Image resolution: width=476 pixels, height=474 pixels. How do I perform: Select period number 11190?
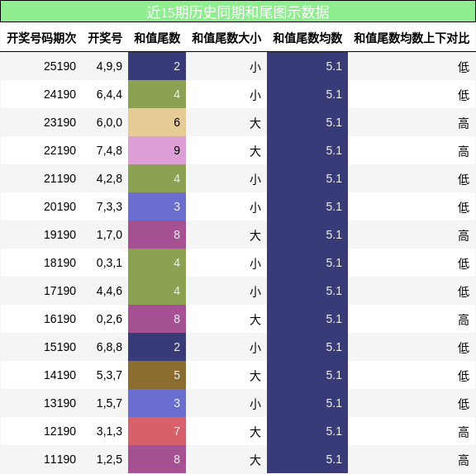point(59,459)
